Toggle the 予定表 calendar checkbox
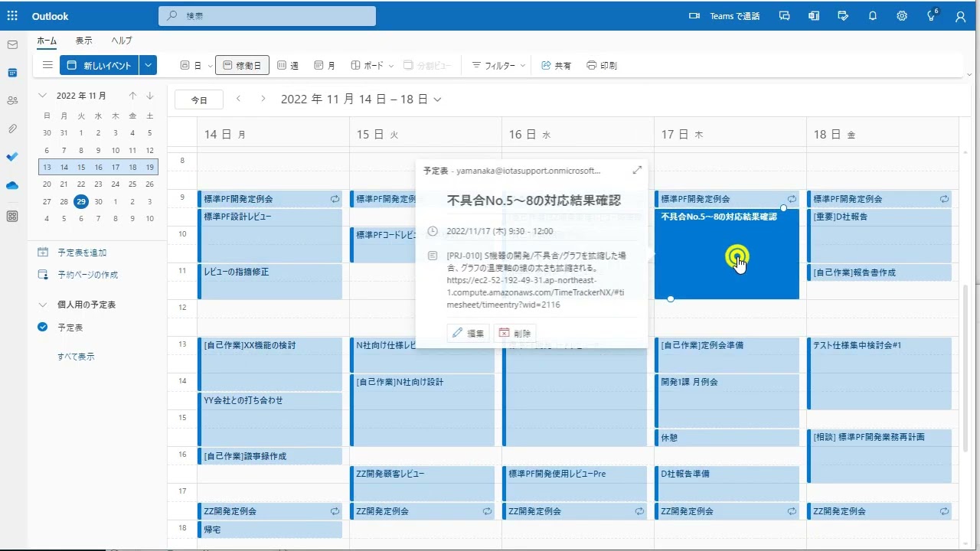 coord(43,327)
